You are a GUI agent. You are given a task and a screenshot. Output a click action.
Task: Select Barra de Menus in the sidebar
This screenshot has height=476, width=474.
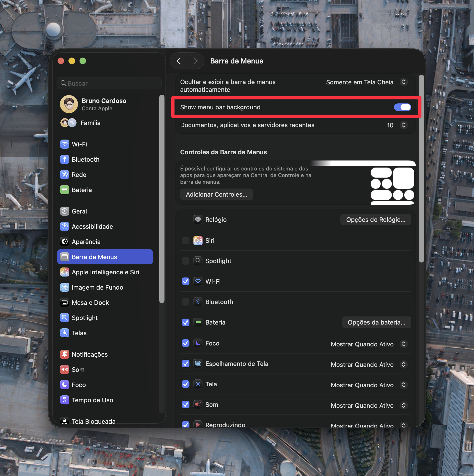point(105,257)
